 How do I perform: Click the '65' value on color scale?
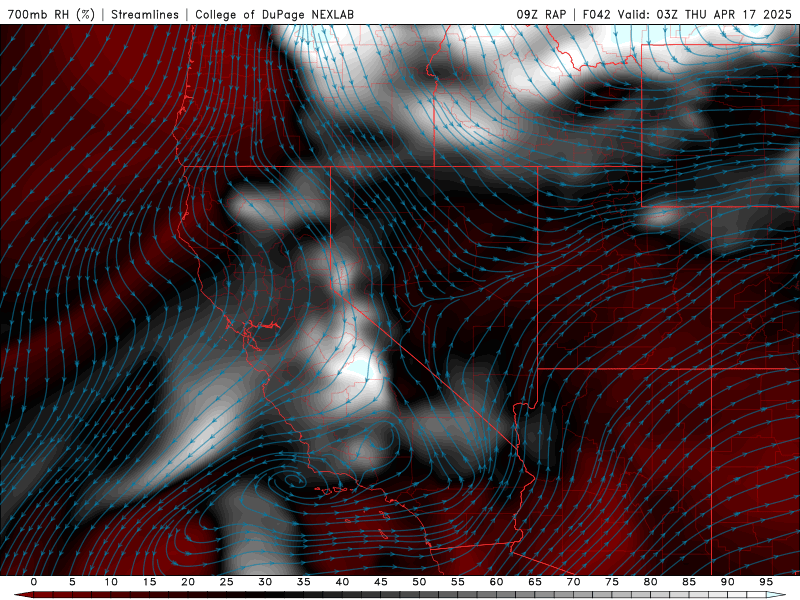535,582
